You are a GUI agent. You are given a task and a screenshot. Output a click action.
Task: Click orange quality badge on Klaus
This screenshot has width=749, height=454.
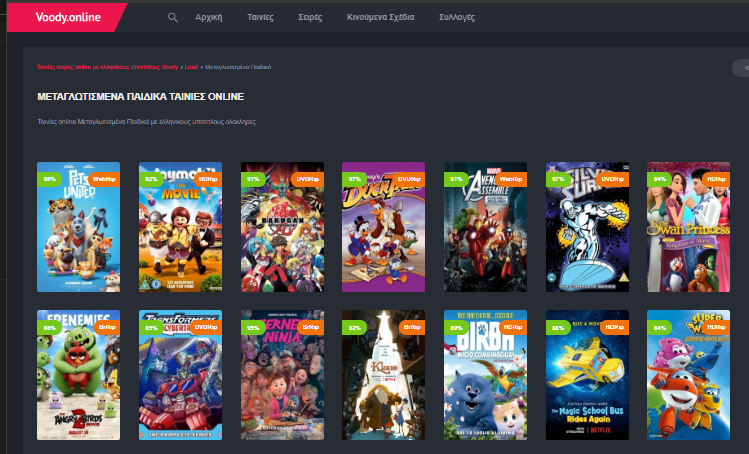coord(412,327)
